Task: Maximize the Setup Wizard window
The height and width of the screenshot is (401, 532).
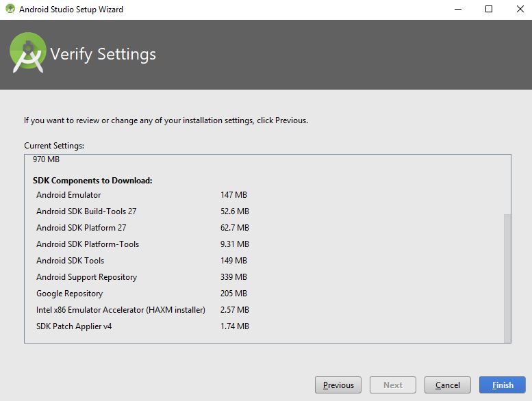Action: [489, 9]
